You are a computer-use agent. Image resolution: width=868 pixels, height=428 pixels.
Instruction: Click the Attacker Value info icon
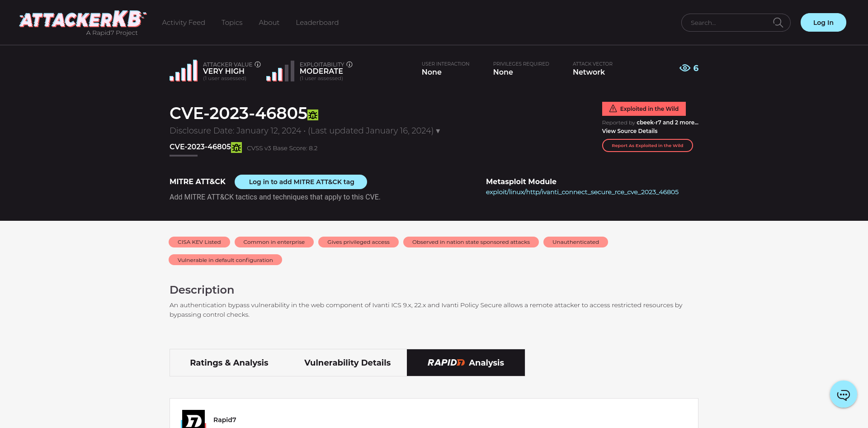258,64
